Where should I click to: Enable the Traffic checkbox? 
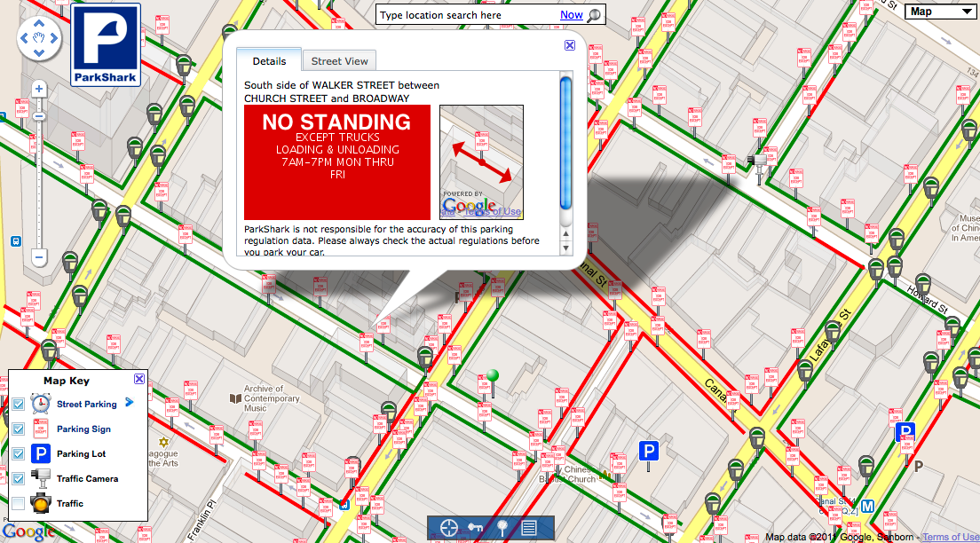(18, 503)
